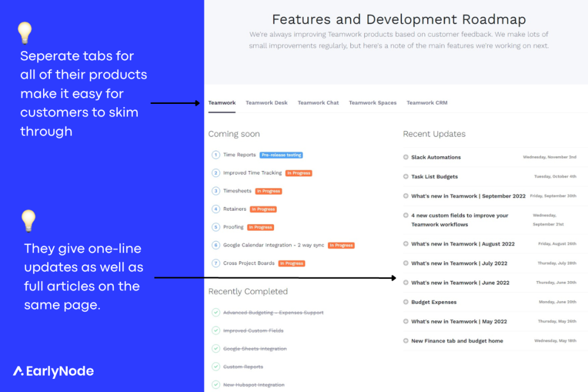Open New Finance tab and budget home article
Image resolution: width=588 pixels, height=392 pixels.
[x=457, y=341]
